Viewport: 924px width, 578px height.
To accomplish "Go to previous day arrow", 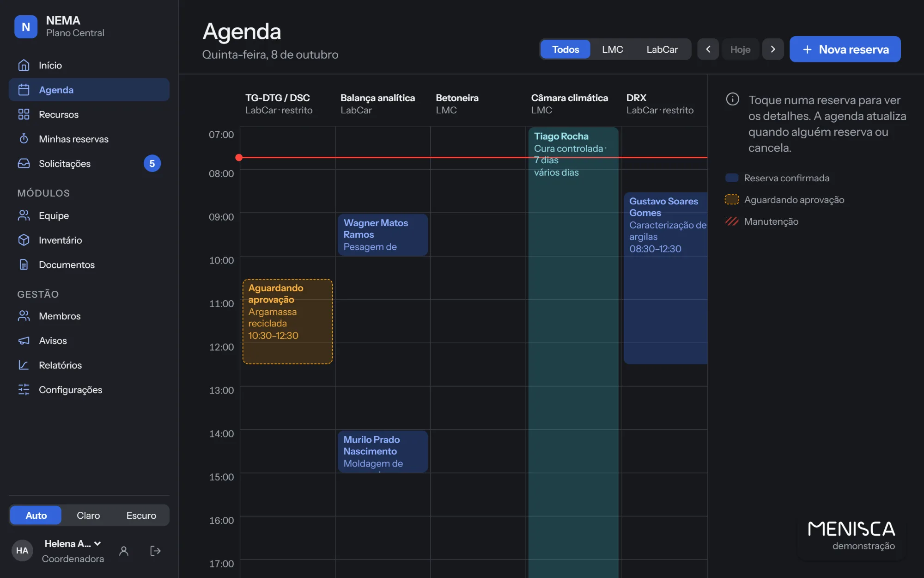I will 708,49.
